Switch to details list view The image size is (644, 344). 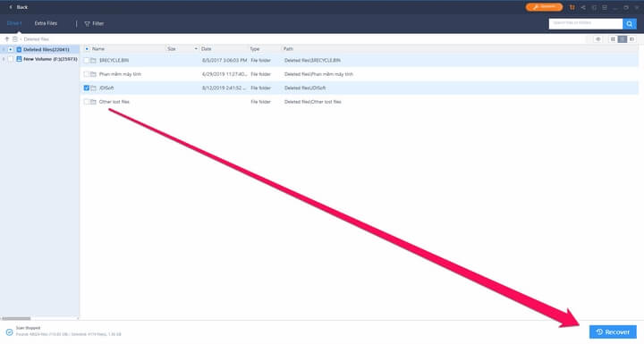tap(623, 39)
